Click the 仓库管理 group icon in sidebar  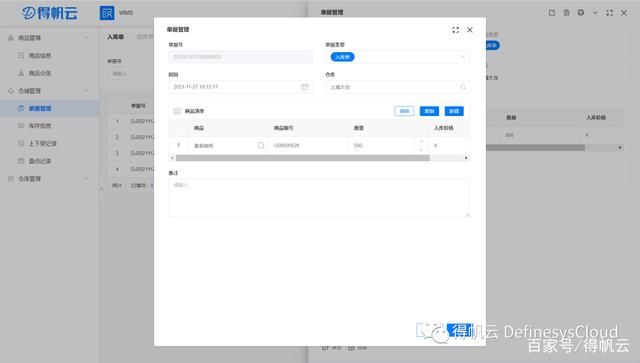click(x=11, y=178)
